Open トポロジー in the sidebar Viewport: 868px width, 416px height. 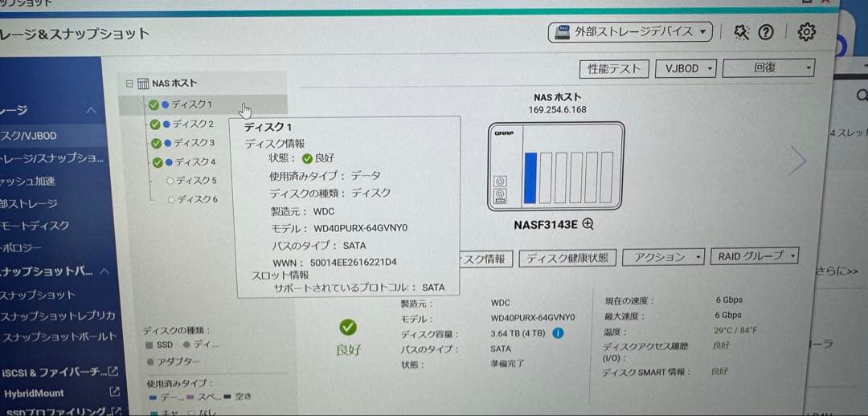pos(21,248)
